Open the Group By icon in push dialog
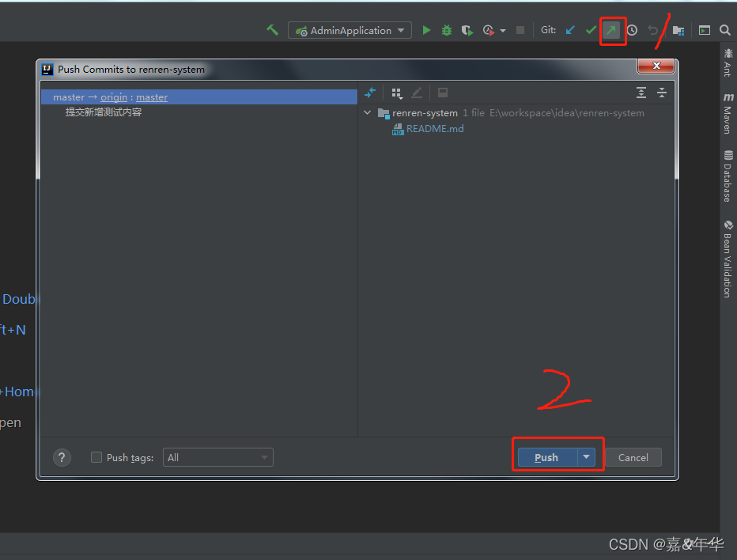 [x=397, y=93]
